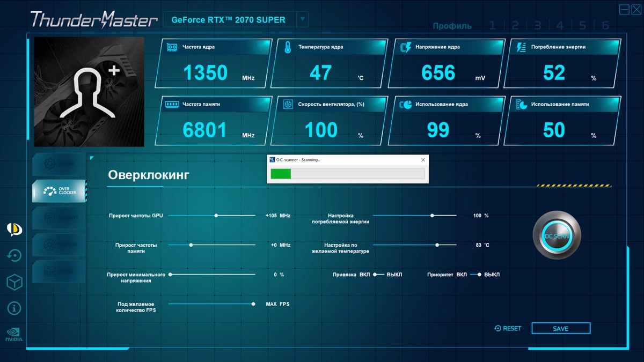Select profile 3
The image size is (644, 362).
click(x=538, y=25)
